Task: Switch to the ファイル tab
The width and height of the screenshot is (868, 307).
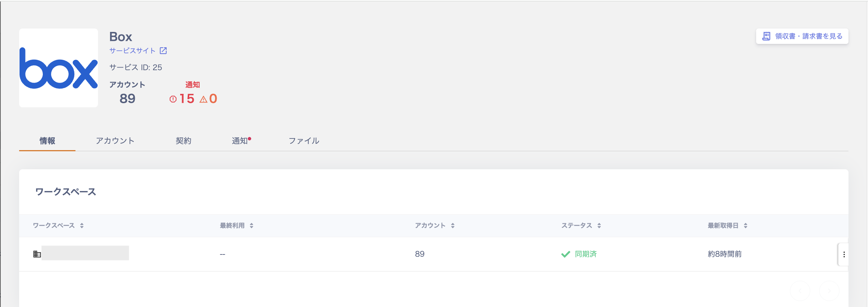Action: coord(304,141)
